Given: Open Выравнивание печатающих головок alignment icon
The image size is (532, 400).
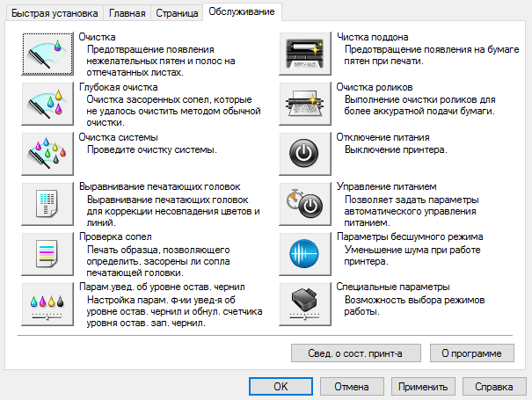Looking at the screenshot, I should point(47,204).
